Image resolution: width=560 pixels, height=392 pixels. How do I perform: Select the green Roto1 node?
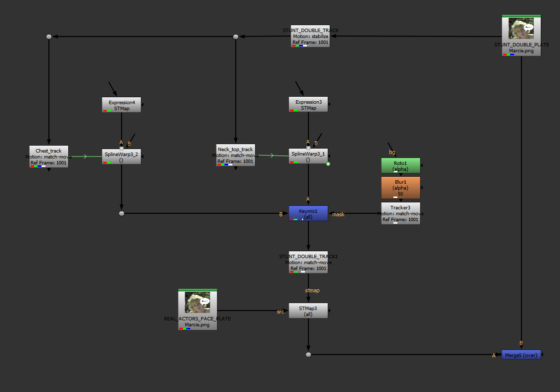400,165
